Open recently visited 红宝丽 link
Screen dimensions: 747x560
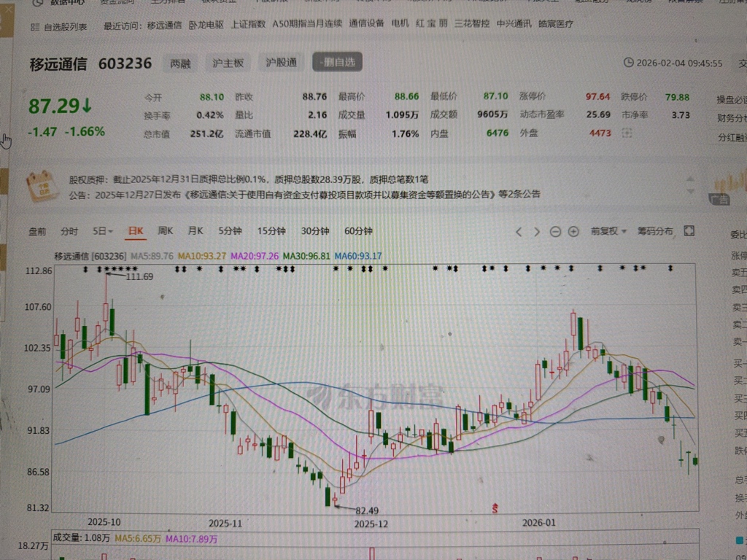[x=432, y=23]
